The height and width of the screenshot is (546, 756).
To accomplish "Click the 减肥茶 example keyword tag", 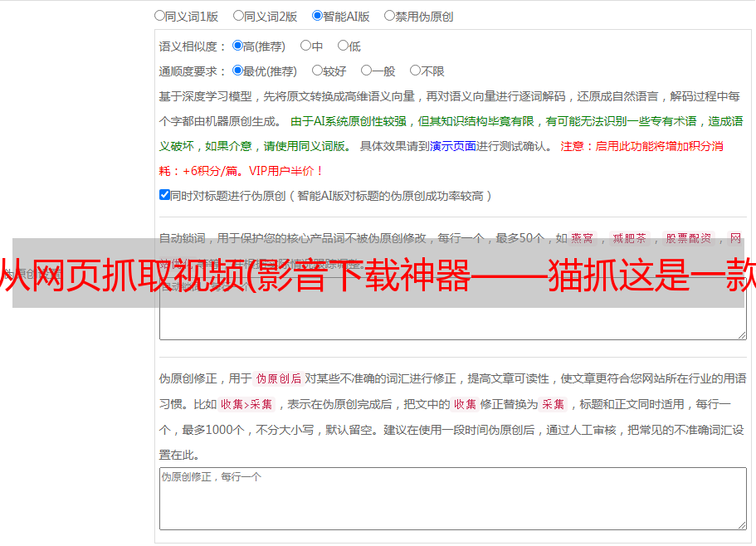I will click(630, 238).
